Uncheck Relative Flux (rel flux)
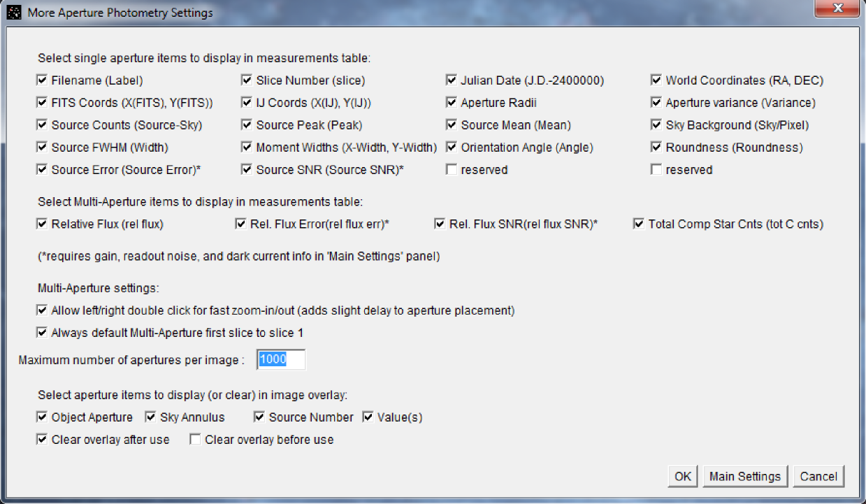 point(43,224)
